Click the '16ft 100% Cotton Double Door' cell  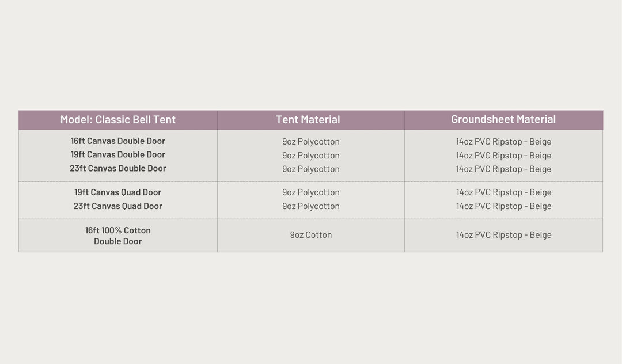point(118,236)
